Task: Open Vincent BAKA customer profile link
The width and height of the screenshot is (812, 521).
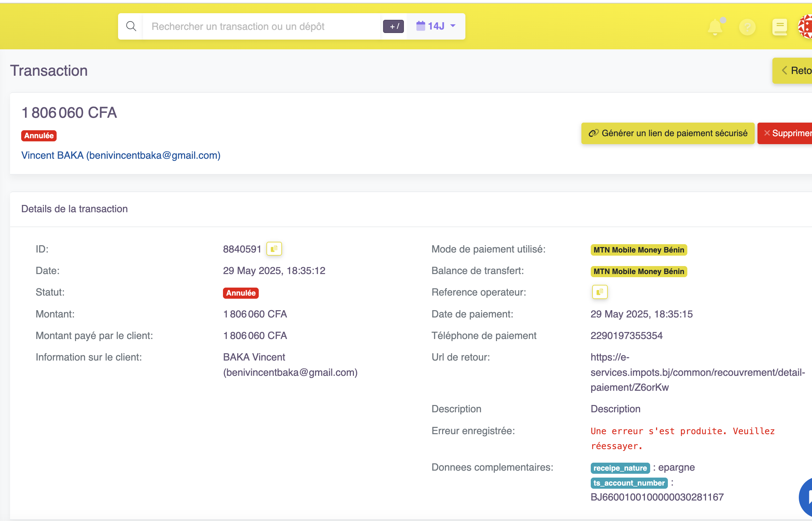Action: [x=121, y=155]
